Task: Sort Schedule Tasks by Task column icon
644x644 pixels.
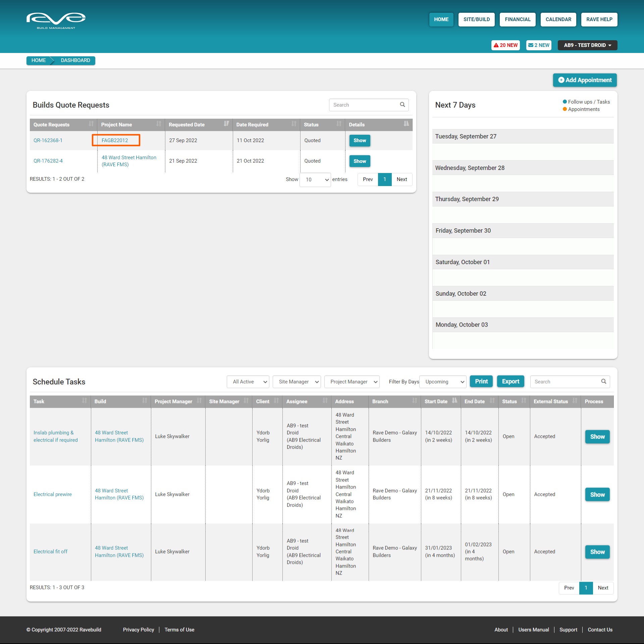Action: [x=84, y=401]
